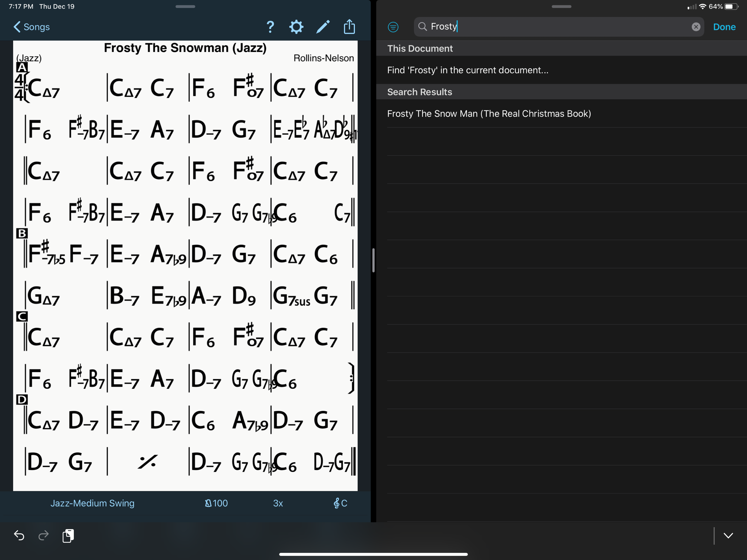This screenshot has width=747, height=560.
Task: Select rehearsal mark B
Action: click(22, 233)
